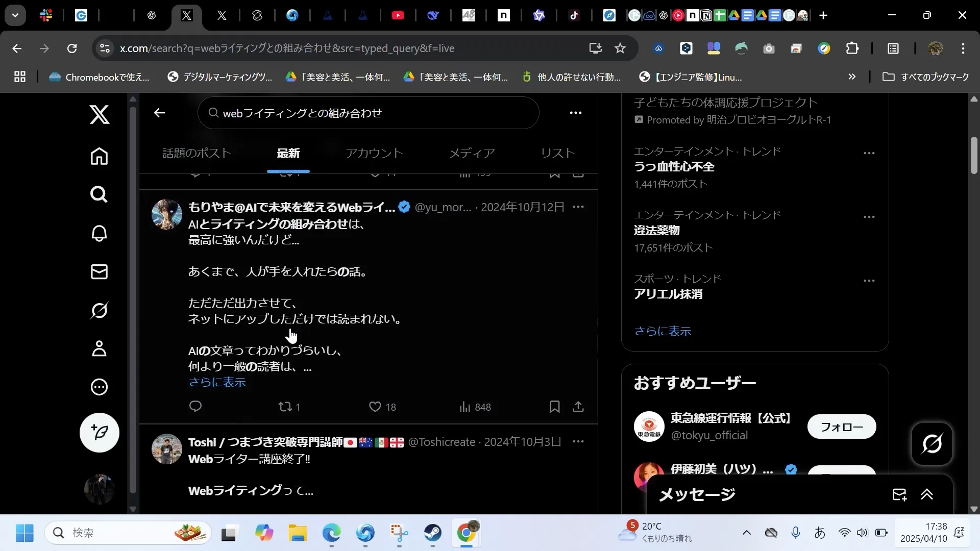This screenshot has width=980, height=551.
Task: Open Windows Start menu
Action: pyautogui.click(x=24, y=533)
